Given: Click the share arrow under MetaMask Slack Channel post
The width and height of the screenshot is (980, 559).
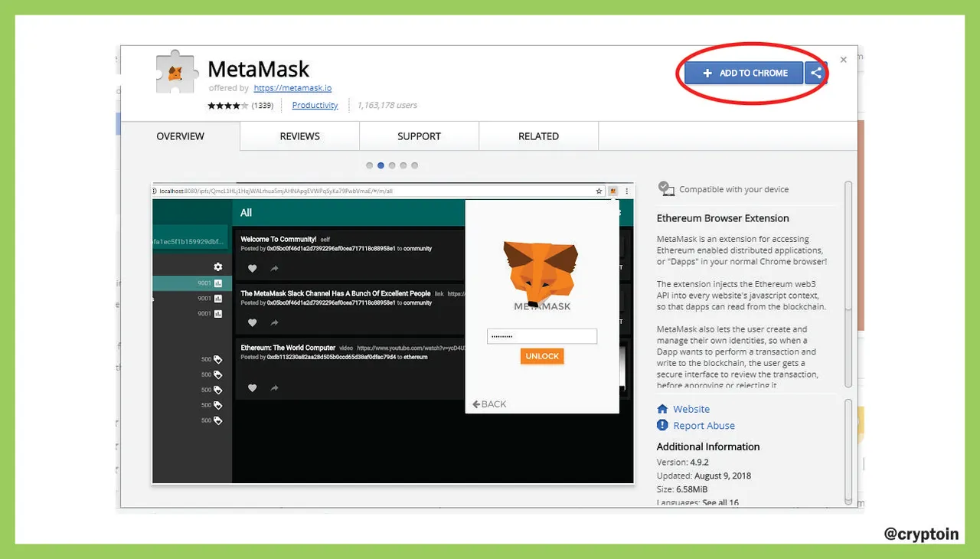Looking at the screenshot, I should click(x=274, y=322).
